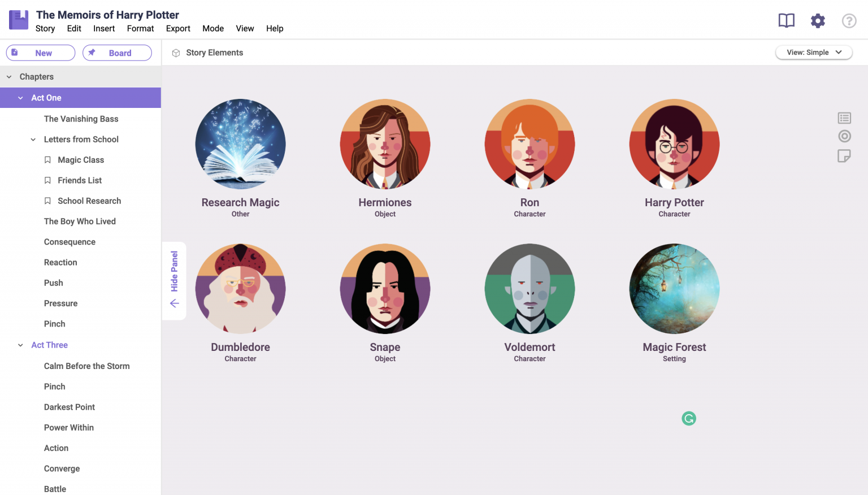Open the View: Simple dropdown
This screenshot has height=495, width=868.
[x=813, y=53]
